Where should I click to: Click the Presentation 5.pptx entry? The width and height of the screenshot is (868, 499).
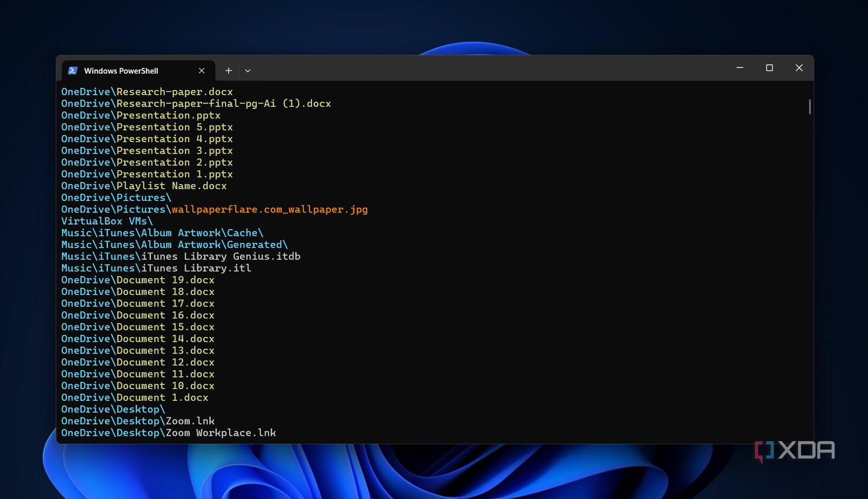click(x=147, y=127)
